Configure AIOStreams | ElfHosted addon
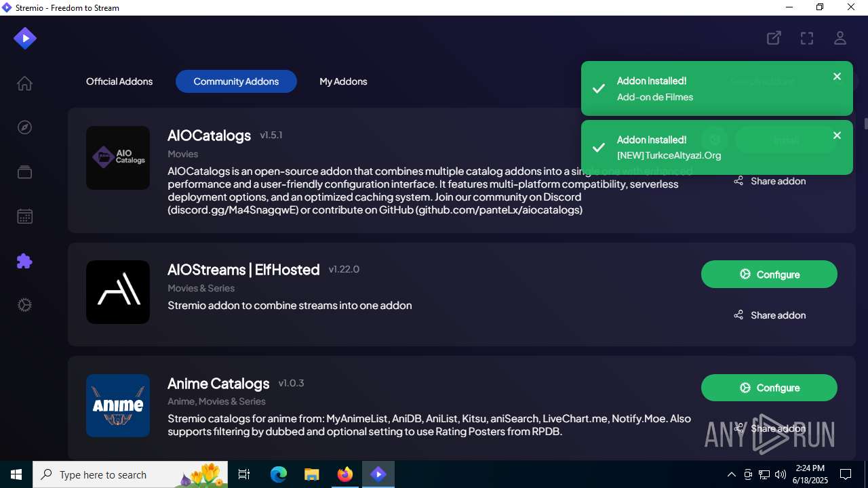868x488 pixels. click(769, 274)
